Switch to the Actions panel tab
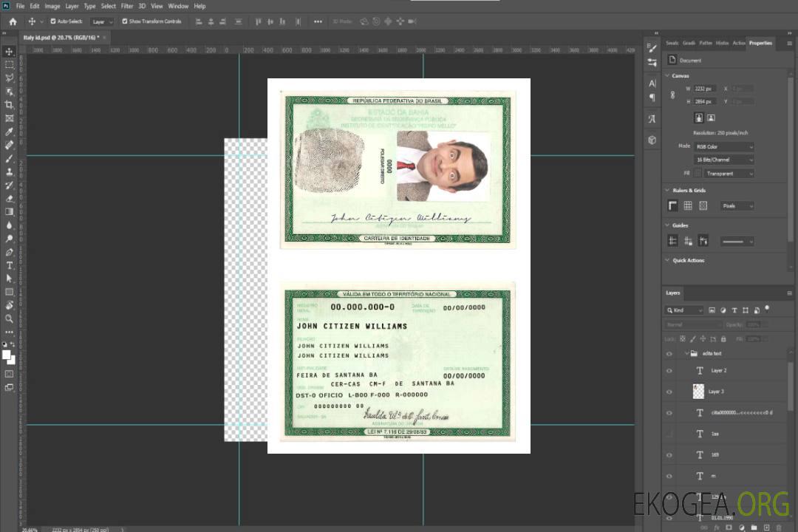Viewport: 798px width, 532px height. (738, 44)
